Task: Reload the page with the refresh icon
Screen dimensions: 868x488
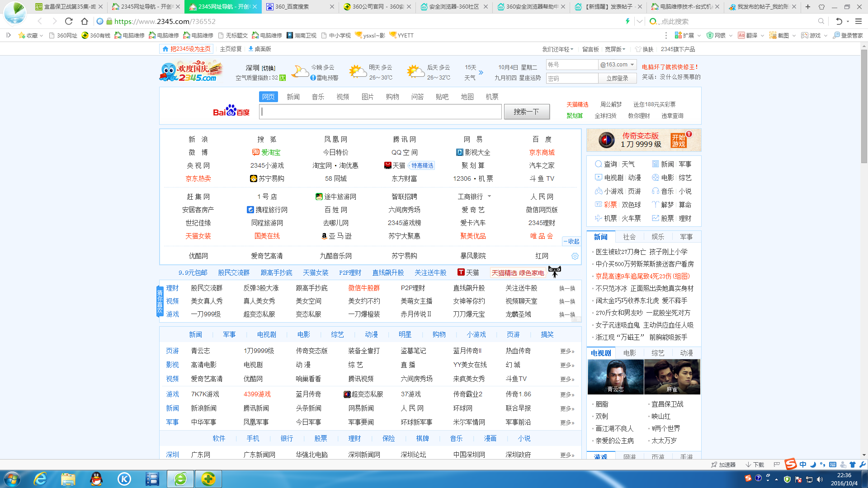Action: 69,21
